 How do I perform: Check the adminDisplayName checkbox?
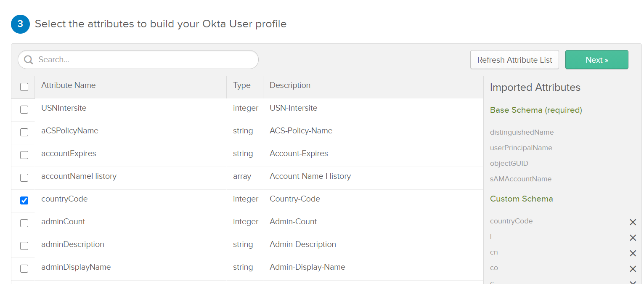tap(24, 268)
